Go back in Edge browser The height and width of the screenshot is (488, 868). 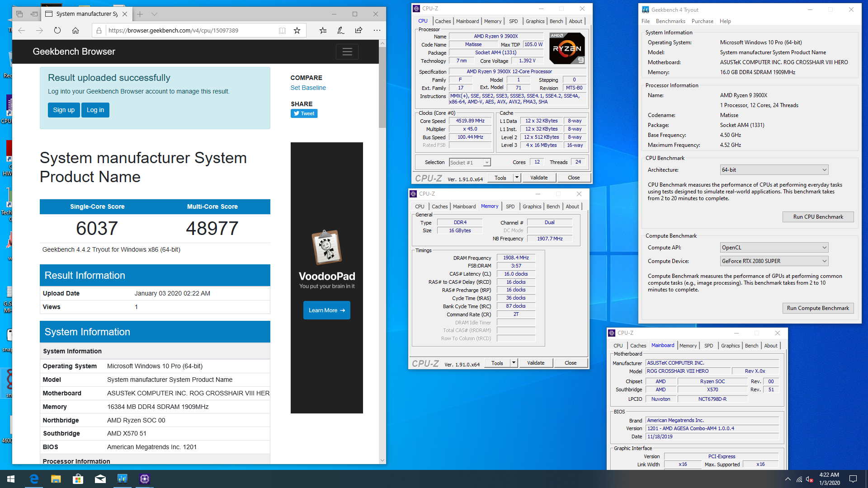(22, 30)
